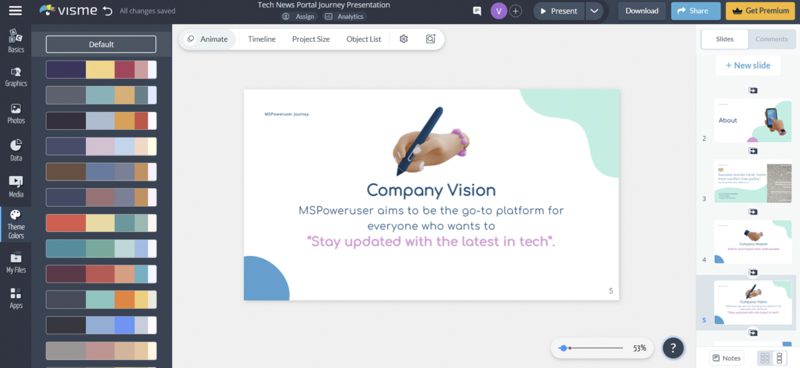Open the Apps sidebar panel
Viewport: 800px width, 368px height.
pyautogui.click(x=16, y=299)
